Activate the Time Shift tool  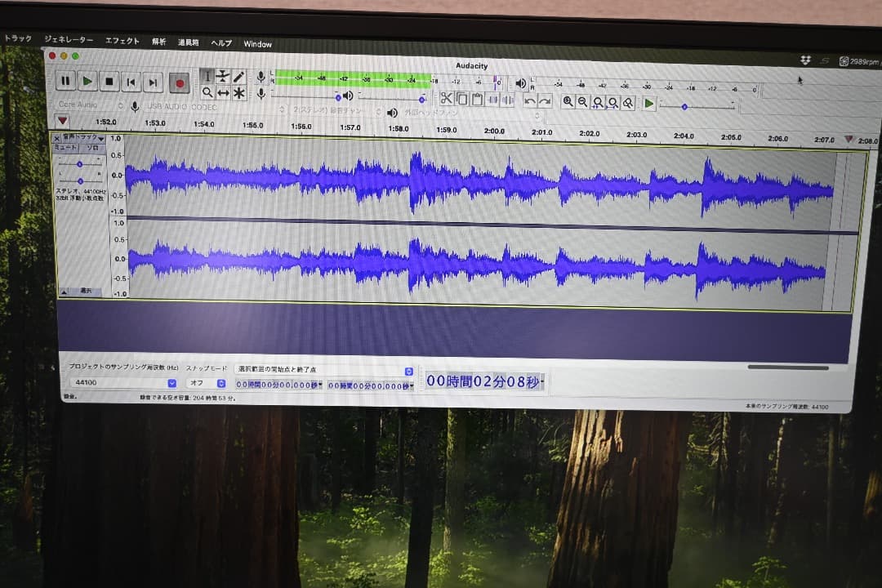pos(223,93)
